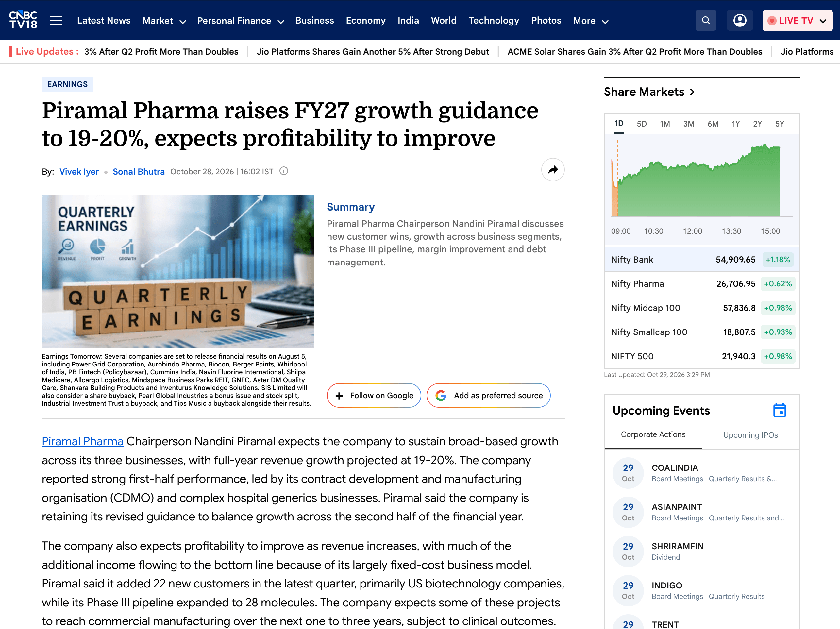Open the INDIGO Board Meetings event

(701, 591)
